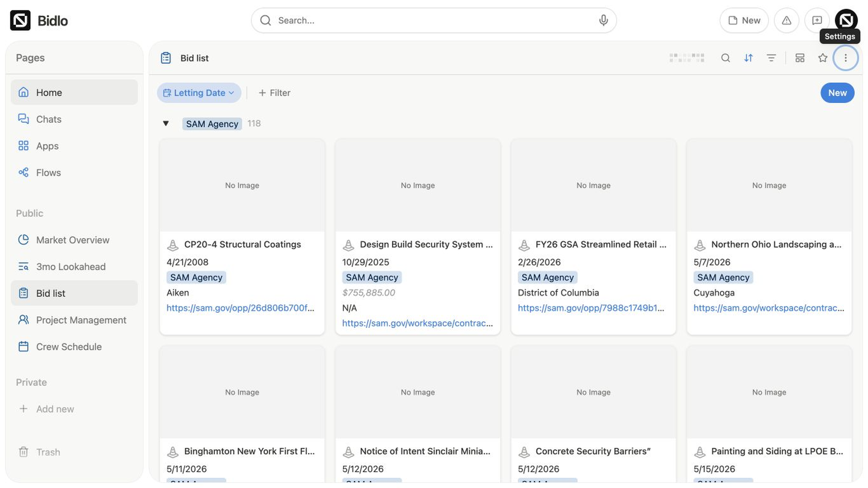Click the SAM Agency group header tag

212,124
